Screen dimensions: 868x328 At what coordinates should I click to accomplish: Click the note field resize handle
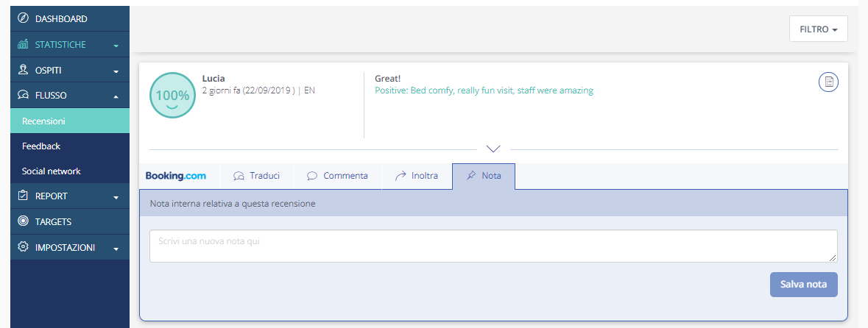click(833, 257)
